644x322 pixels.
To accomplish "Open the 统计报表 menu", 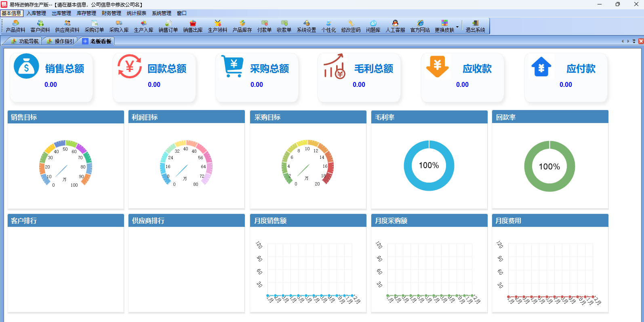I will (136, 13).
